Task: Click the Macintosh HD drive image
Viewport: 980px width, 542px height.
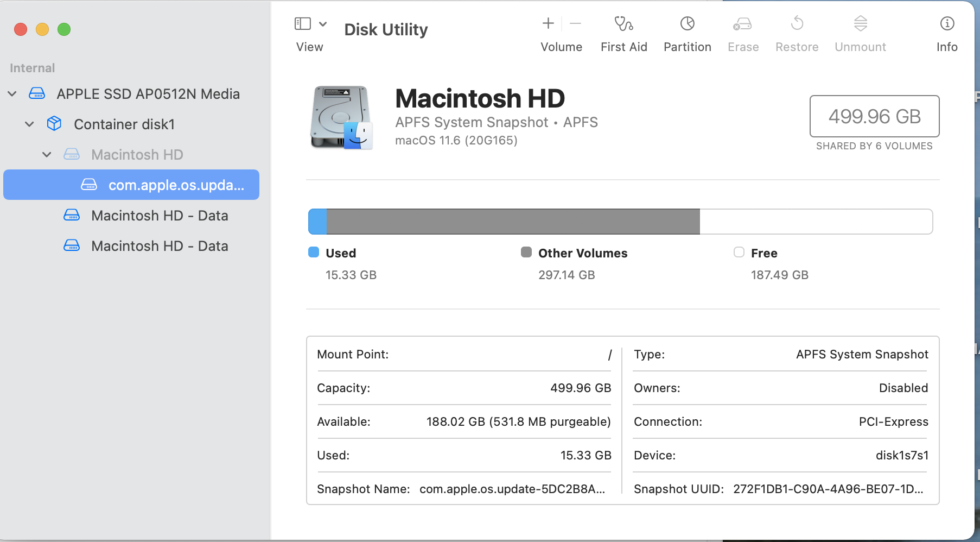Action: click(x=341, y=117)
